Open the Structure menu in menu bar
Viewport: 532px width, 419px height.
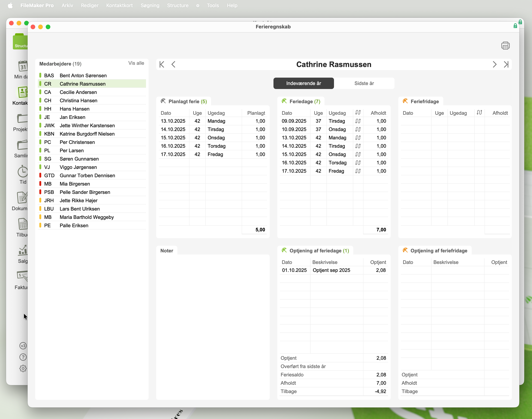pos(178,5)
